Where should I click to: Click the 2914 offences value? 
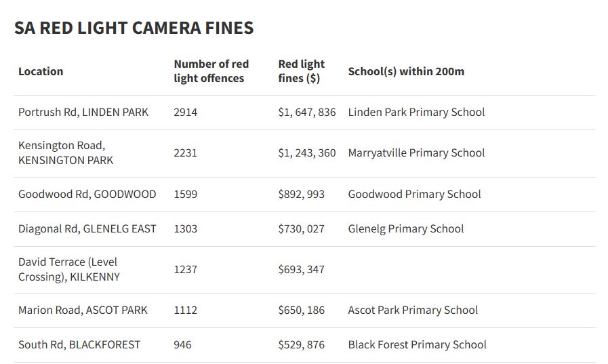[x=186, y=112]
